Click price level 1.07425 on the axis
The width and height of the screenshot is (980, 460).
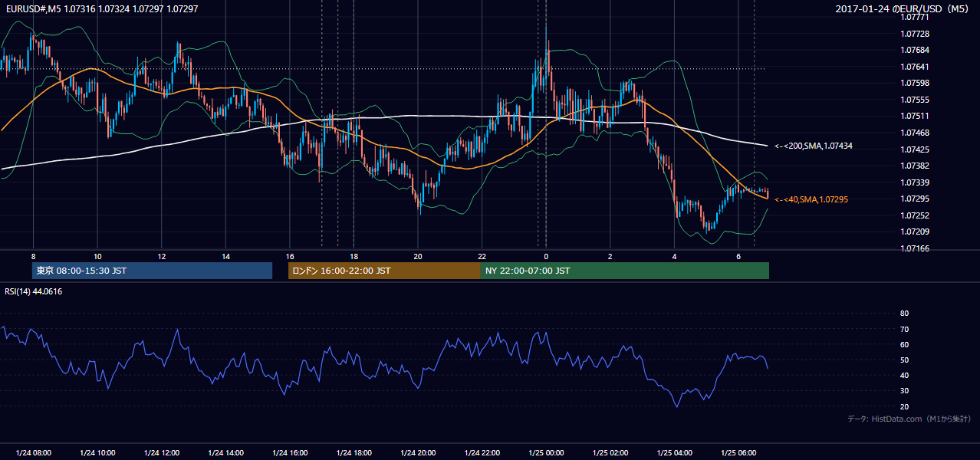point(916,149)
